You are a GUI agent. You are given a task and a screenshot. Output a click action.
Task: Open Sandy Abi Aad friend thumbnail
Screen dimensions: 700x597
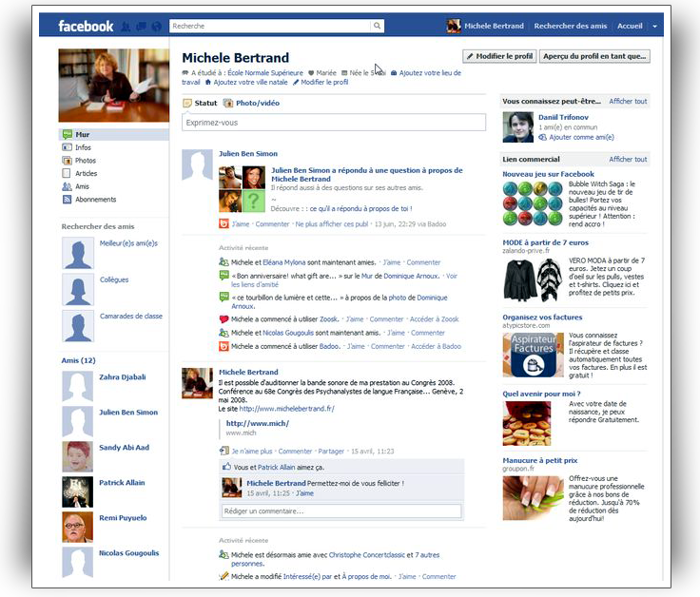pos(78,456)
